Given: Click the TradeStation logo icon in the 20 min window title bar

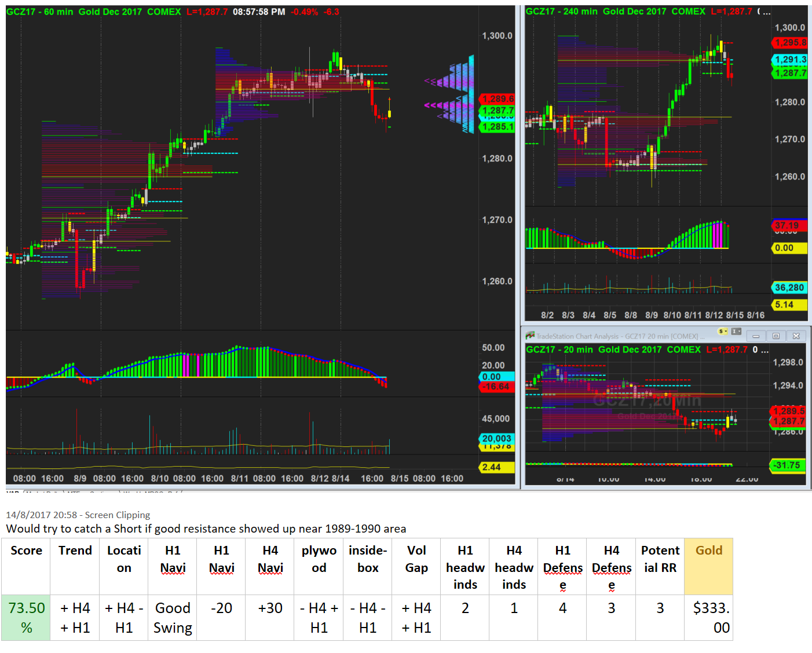Looking at the screenshot, I should tap(530, 336).
